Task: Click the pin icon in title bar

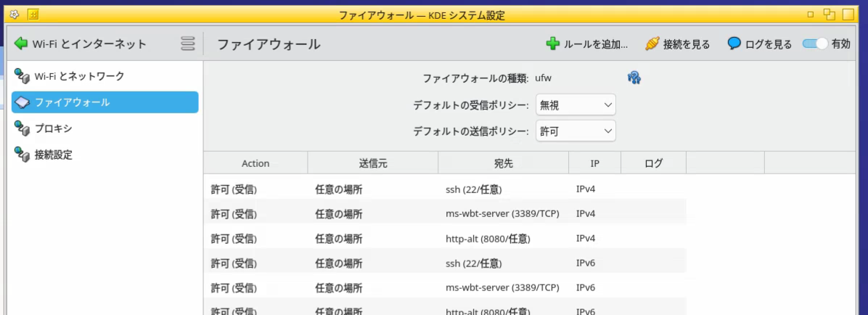Action: [33, 15]
